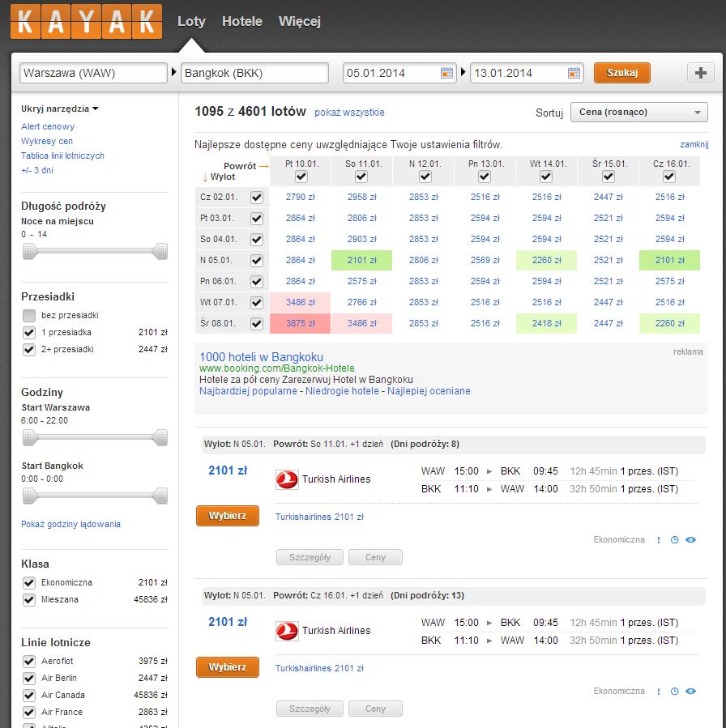726x728 pixels.
Task: Click the pokaż wszystkie link
Action: (x=349, y=113)
